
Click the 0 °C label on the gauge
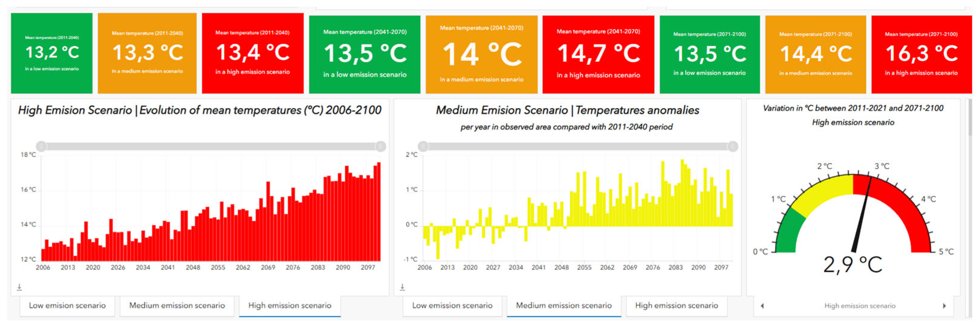761,252
